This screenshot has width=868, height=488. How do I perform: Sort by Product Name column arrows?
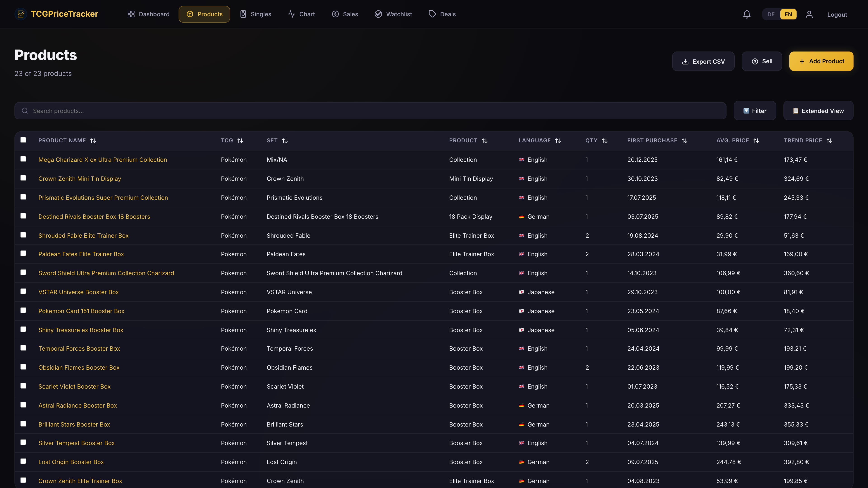(x=93, y=141)
